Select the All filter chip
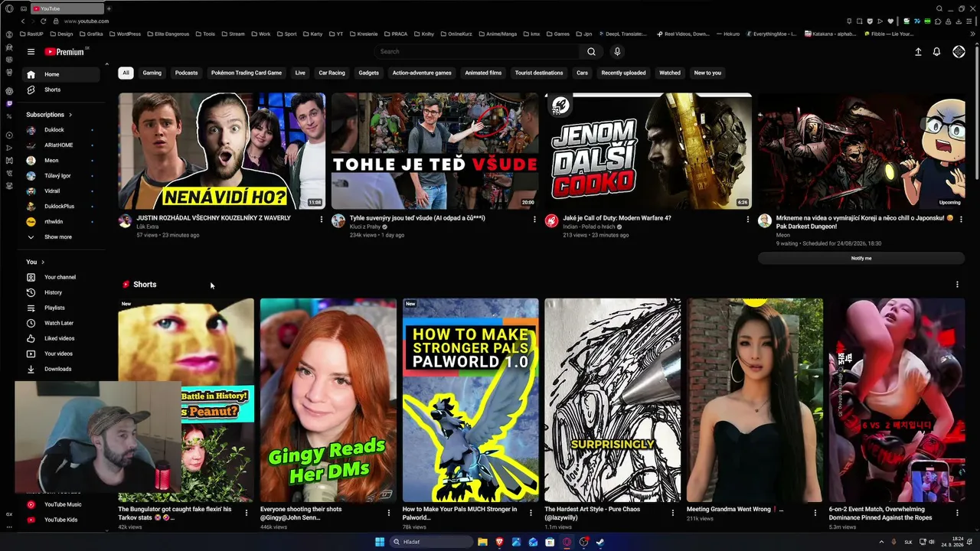The height and width of the screenshot is (551, 980). (126, 73)
